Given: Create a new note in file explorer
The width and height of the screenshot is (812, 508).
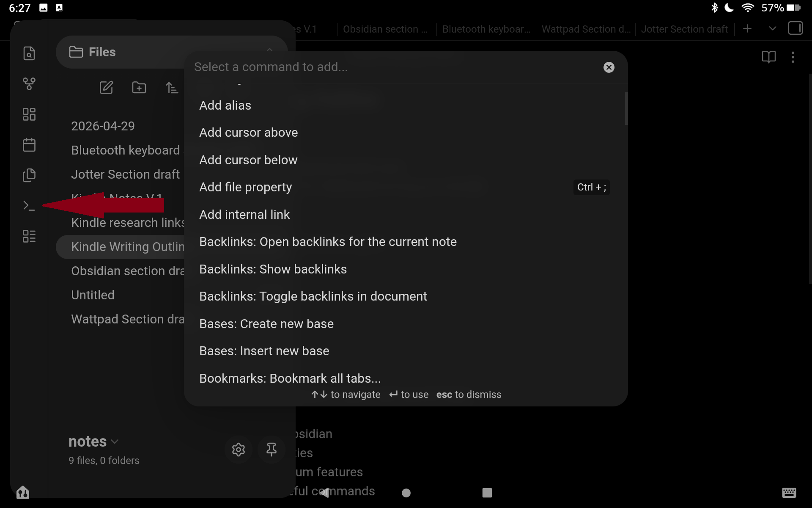Looking at the screenshot, I should (106, 88).
